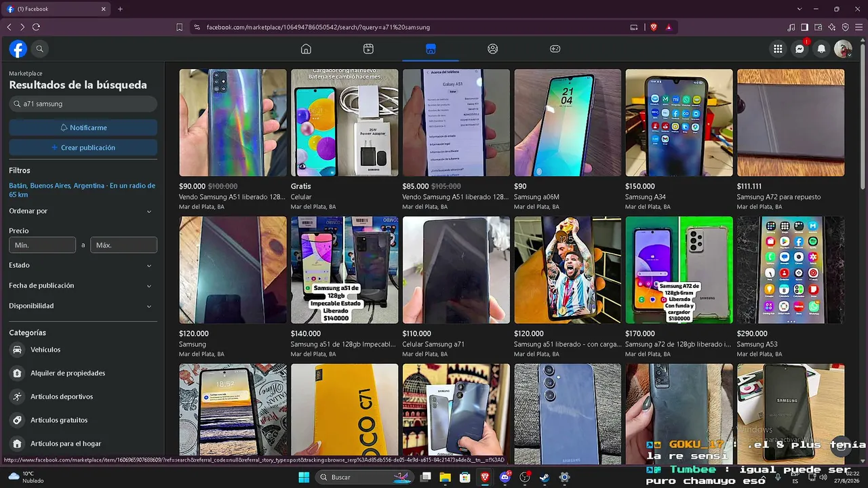Screen dimensions: 868x488
Task: Open Discord from the taskbar
Action: tap(505, 477)
